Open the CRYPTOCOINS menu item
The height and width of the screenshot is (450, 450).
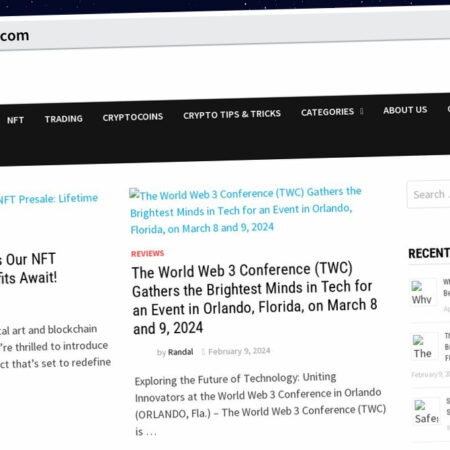(133, 117)
